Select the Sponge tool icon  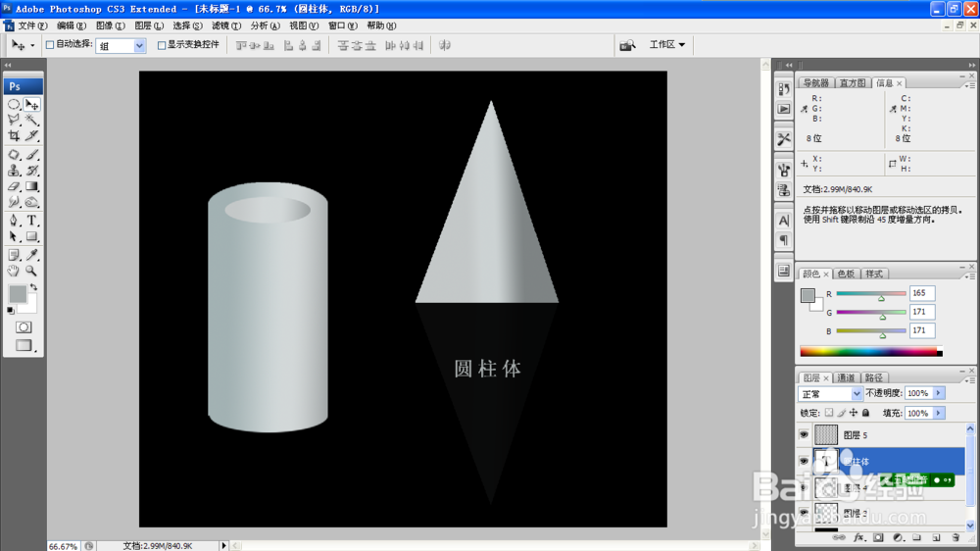(x=32, y=202)
